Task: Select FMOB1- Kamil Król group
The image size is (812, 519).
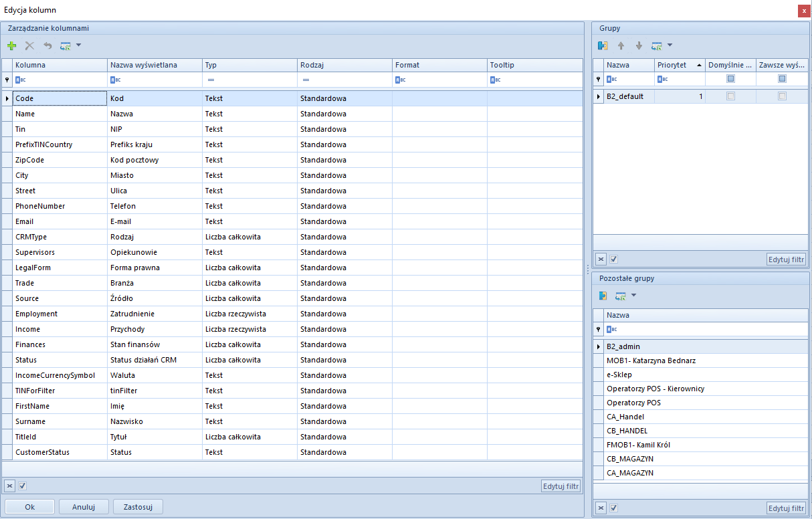Action: (x=700, y=445)
